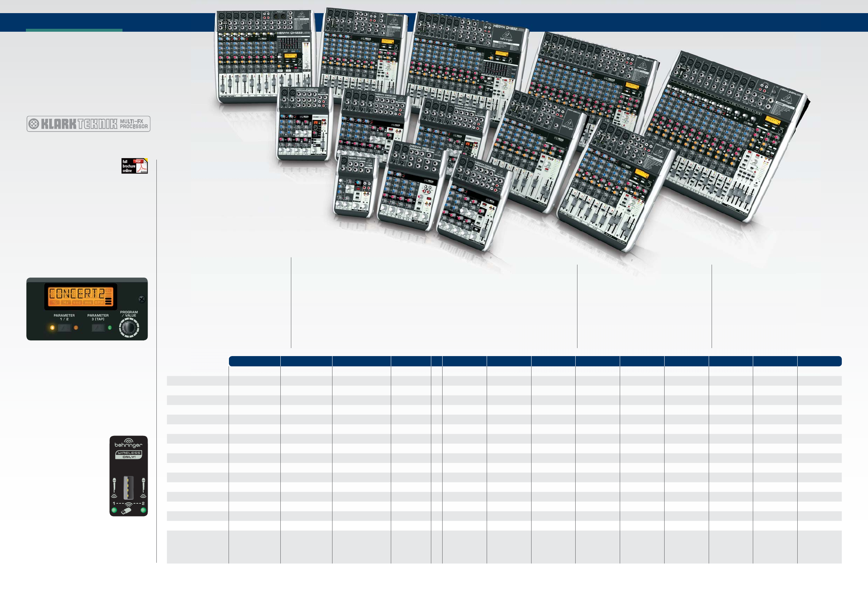The height and width of the screenshot is (589, 868).
Task: Click the Klark Teknik Multi-FX Processor logo
Action: point(88,124)
